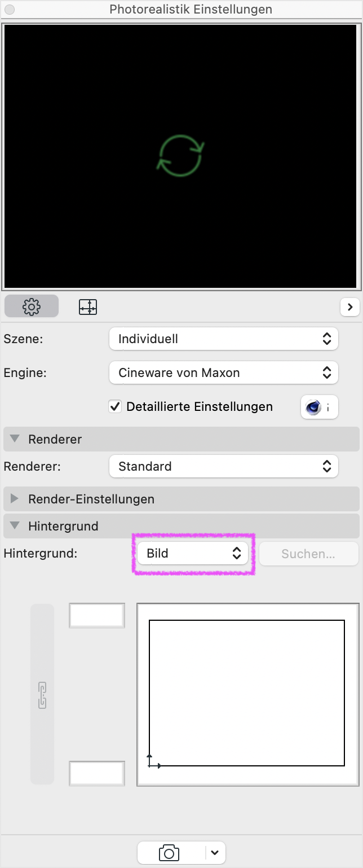
Task: Open the Renderer dropdown set to Standard
Action: pos(223,466)
